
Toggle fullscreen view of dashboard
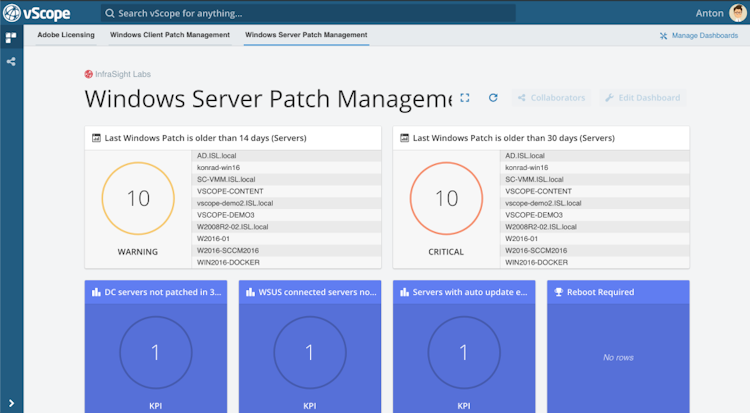[x=464, y=98]
